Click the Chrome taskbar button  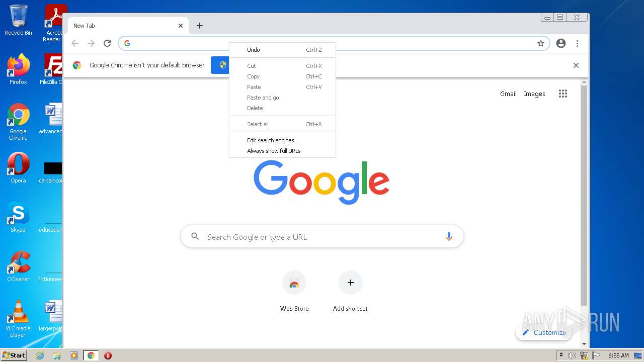point(91,355)
